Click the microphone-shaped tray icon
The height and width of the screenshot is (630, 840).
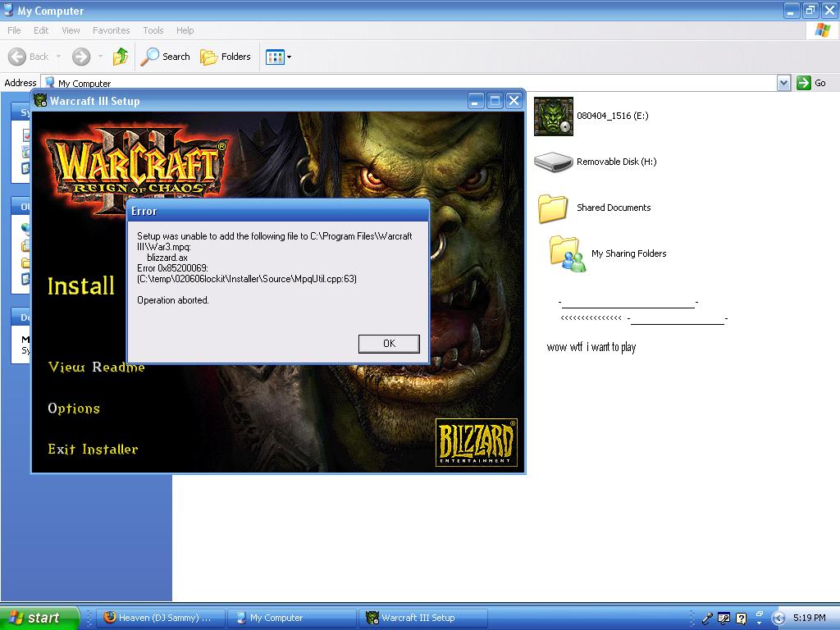pyautogui.click(x=707, y=619)
